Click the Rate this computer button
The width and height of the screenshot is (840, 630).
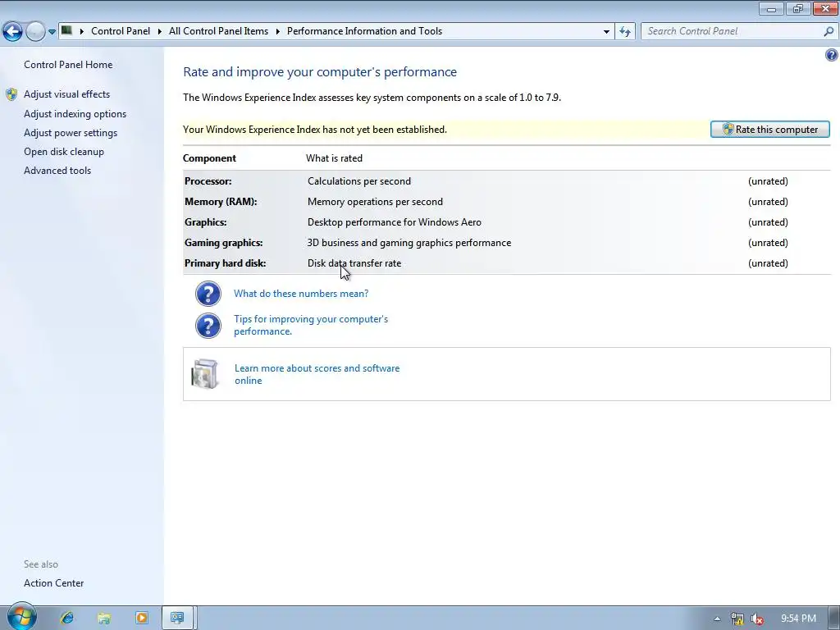(x=769, y=129)
